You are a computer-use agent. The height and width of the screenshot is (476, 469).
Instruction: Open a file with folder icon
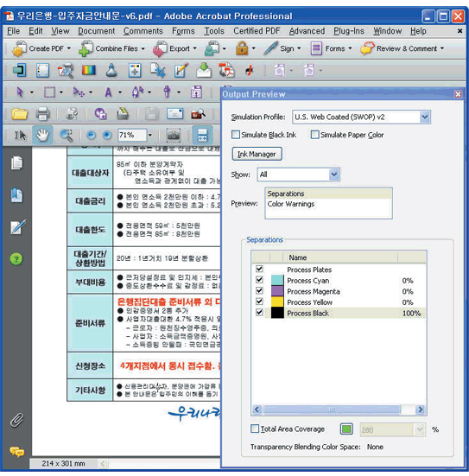point(19,114)
